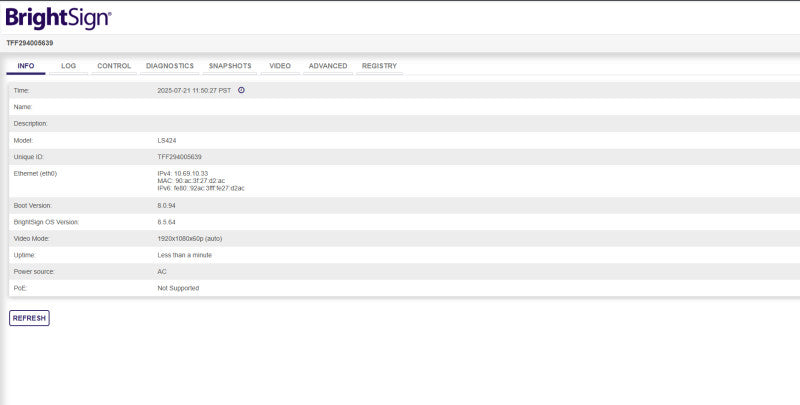Open the CONTROL tab
The width and height of the screenshot is (800, 405).
pos(114,66)
